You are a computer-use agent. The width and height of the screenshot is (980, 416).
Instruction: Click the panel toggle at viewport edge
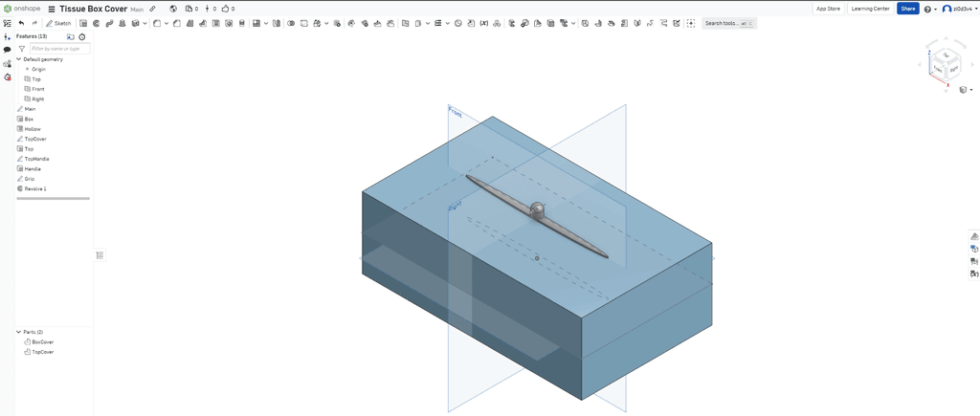click(x=100, y=254)
